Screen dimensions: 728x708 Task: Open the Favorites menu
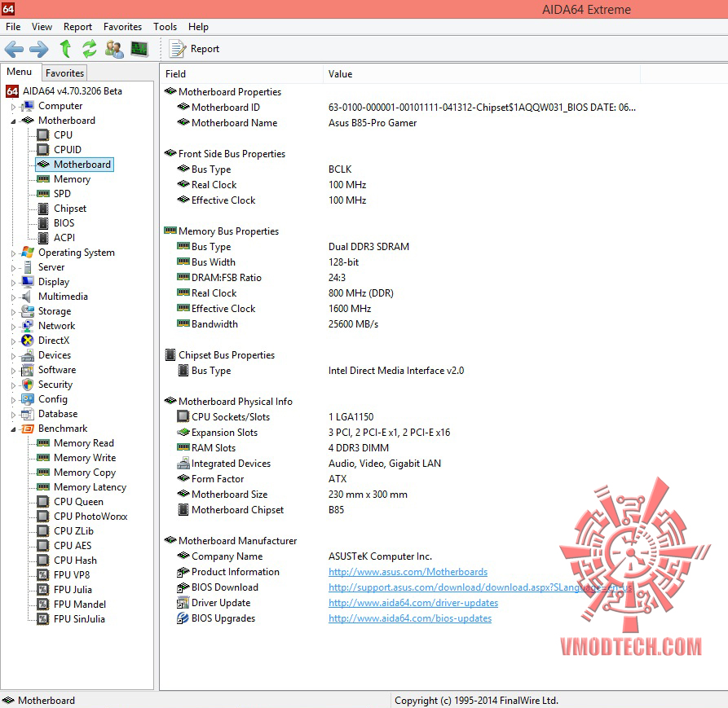point(122,27)
